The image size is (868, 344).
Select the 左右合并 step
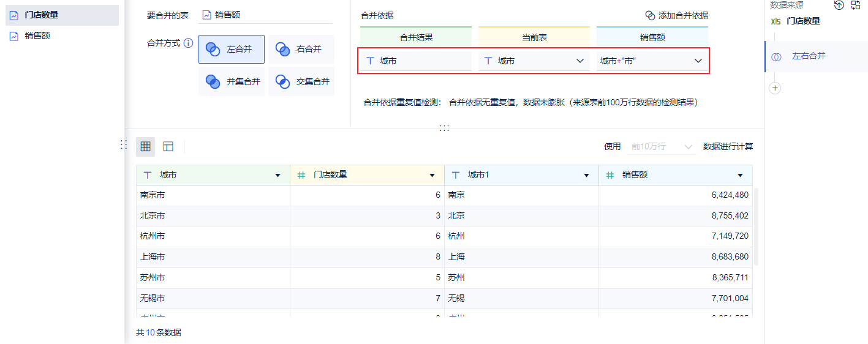point(809,56)
